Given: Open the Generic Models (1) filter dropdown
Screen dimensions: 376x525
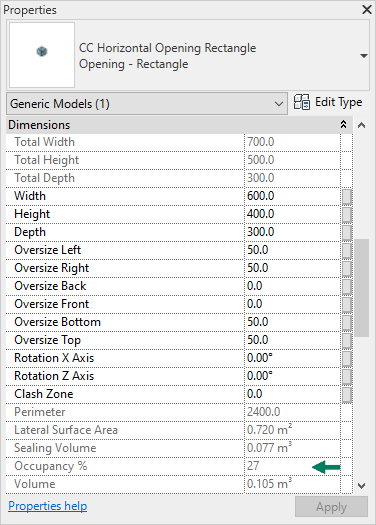Looking at the screenshot, I should coord(147,104).
